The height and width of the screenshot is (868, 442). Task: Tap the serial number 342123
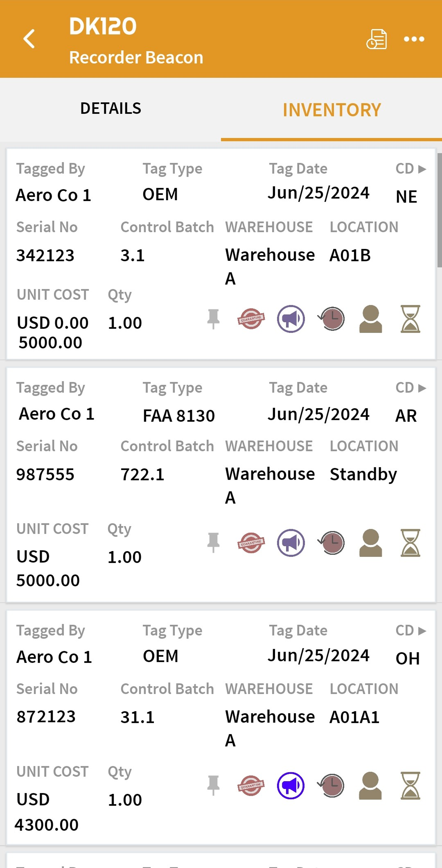(45, 255)
